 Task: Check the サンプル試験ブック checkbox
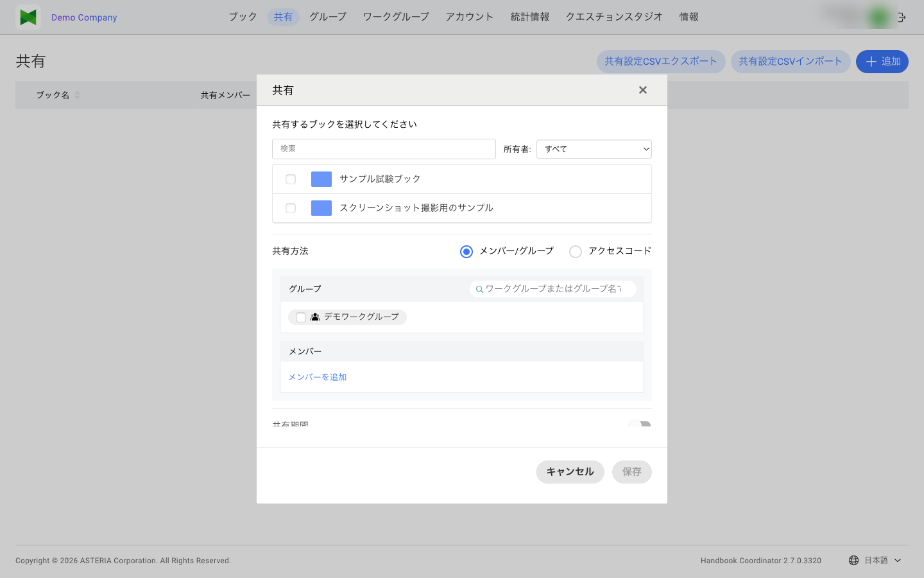coord(291,179)
